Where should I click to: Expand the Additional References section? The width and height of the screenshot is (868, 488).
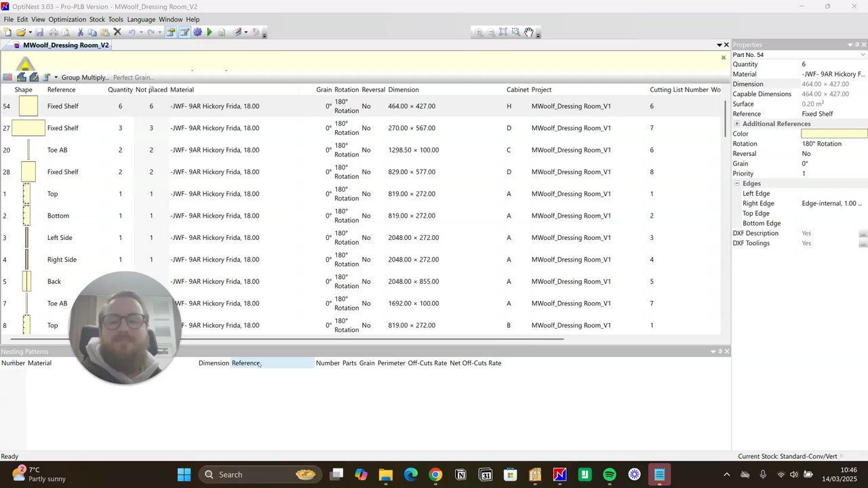(x=737, y=124)
